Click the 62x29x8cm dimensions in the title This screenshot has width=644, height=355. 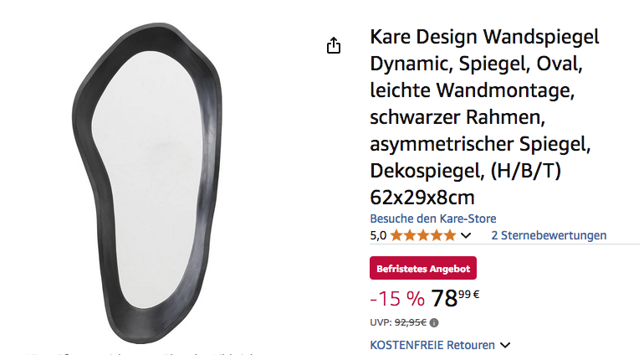click(x=422, y=198)
